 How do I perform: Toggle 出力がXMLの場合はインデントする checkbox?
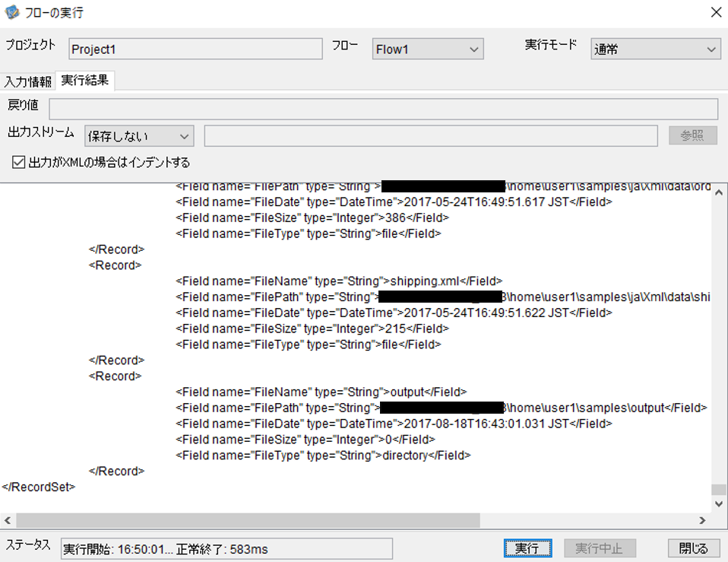pyautogui.click(x=18, y=162)
